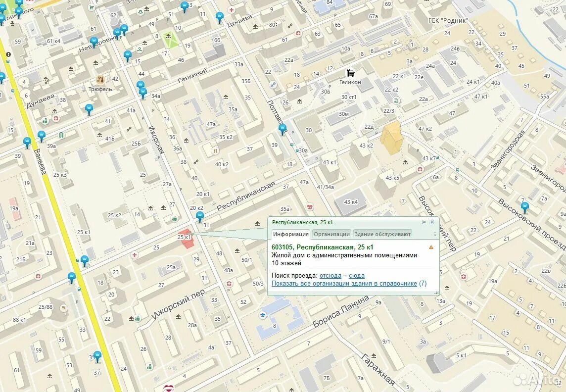The height and width of the screenshot is (392, 566).
Task: Click building label 43 к4
Action: (351, 202)
